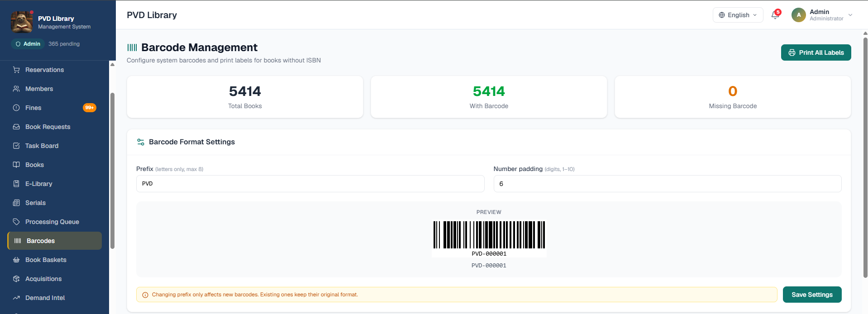Image resolution: width=868 pixels, height=314 pixels.
Task: Click the Task Board checkmark icon
Action: click(x=16, y=146)
